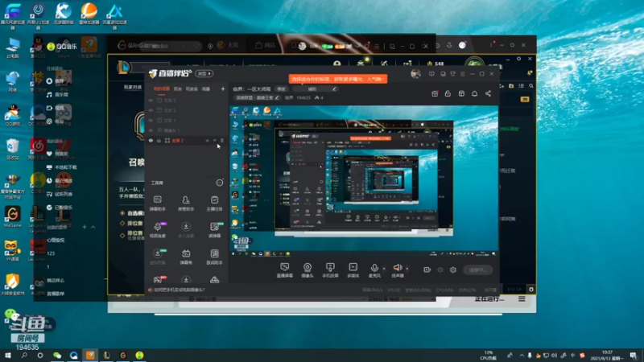
Task: Select the 全屏 2 source row
Action: [x=186, y=140]
